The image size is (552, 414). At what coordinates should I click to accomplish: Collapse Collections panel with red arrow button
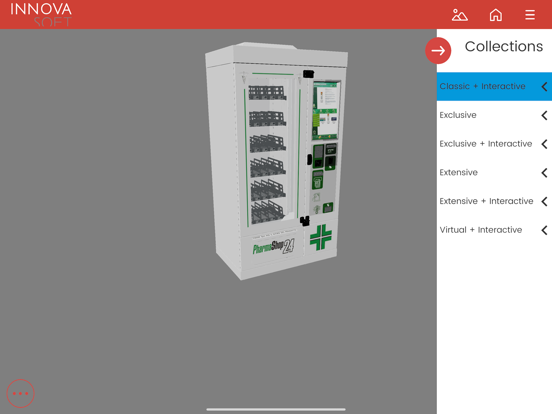click(x=438, y=51)
